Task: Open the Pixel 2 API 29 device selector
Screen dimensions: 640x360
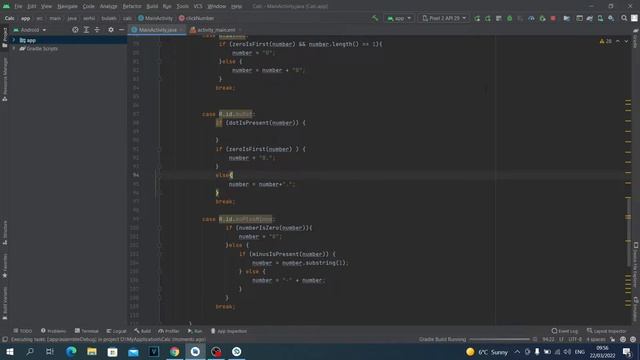Action: point(444,18)
